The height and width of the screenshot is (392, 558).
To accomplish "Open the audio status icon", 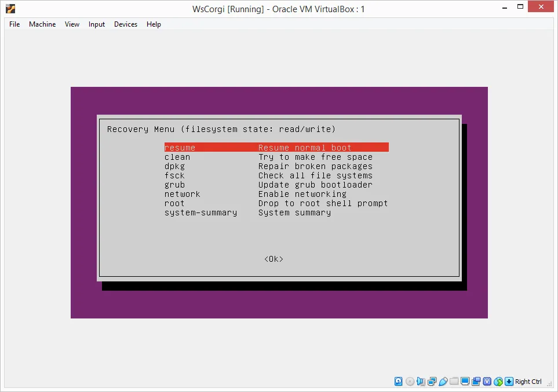I will point(421,382).
